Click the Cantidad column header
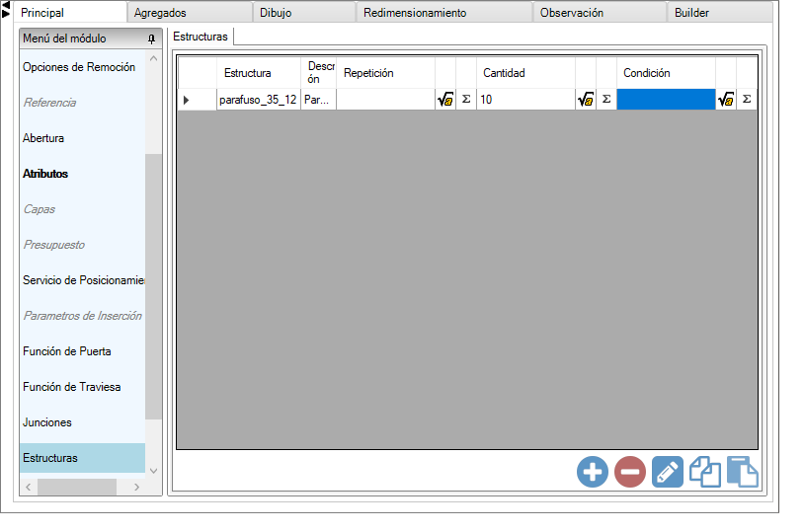This screenshot has height=532, width=805. (x=526, y=73)
